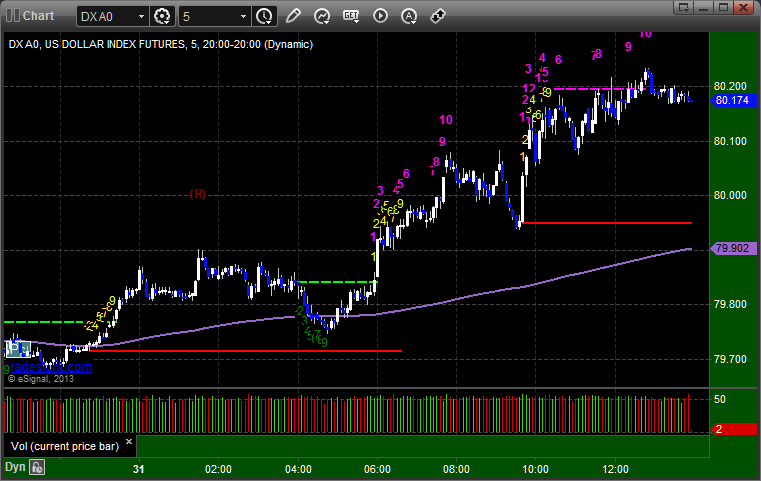The width and height of the screenshot is (761, 481).
Task: Expand the interval 5 dropdown arrow
Action: pos(244,17)
